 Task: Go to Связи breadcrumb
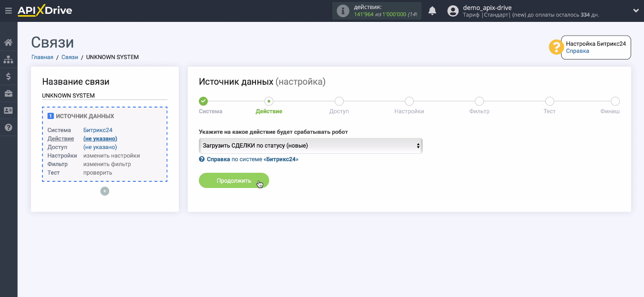click(70, 57)
